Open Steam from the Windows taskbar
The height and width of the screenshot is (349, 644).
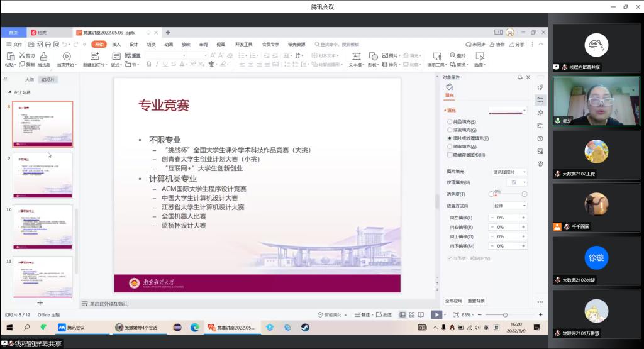pos(305,328)
